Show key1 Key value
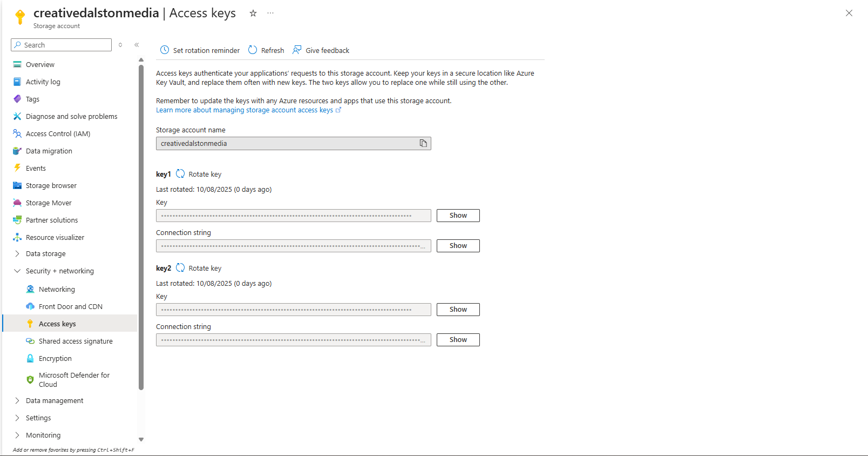Screen dimensions: 868x456 coord(458,216)
